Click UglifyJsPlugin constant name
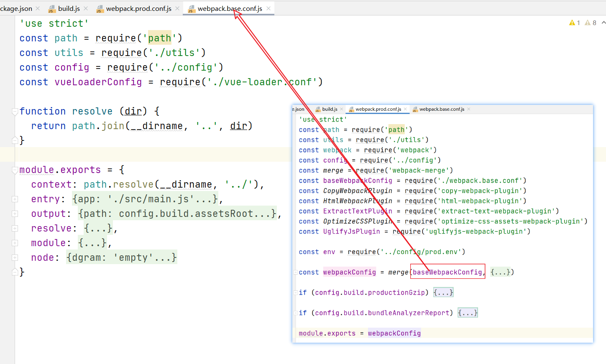 point(352,232)
